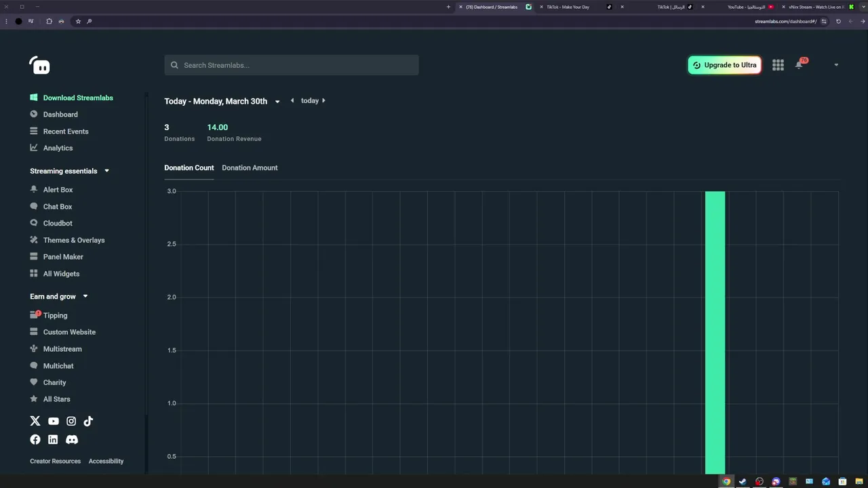Screen dimensions: 868x488
Task: Go to previous day arrow
Action: (292, 100)
